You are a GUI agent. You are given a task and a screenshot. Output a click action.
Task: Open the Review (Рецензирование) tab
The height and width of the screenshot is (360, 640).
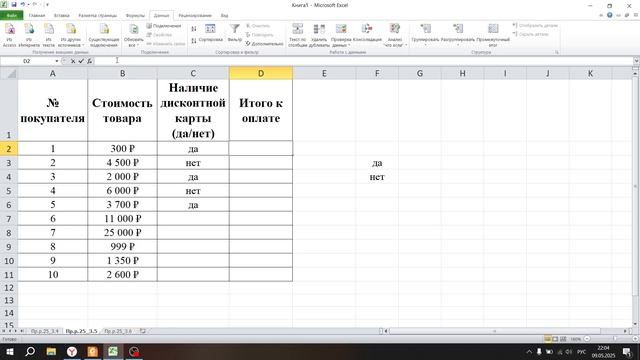click(195, 16)
